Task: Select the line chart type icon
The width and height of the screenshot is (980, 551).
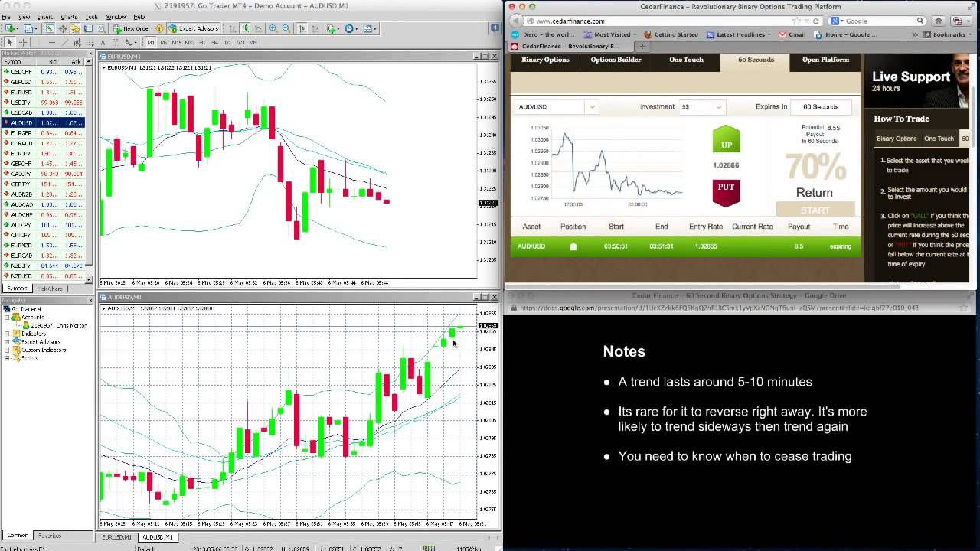Action: 259,28
